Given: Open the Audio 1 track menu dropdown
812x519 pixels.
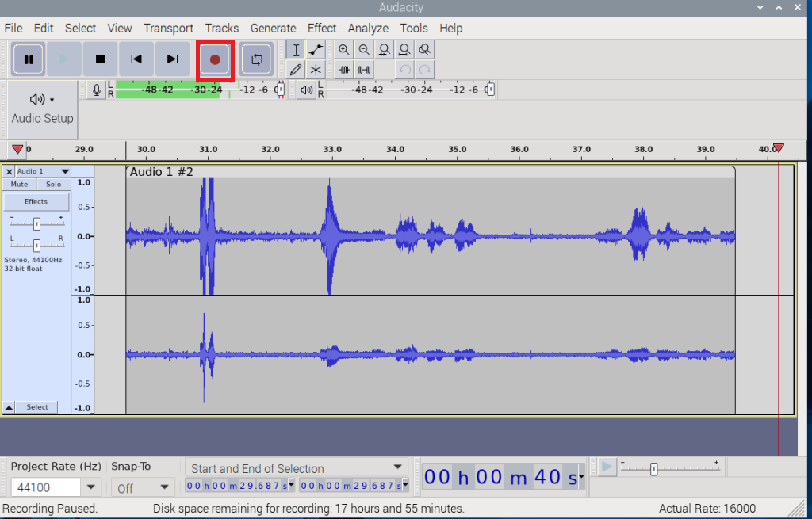Looking at the screenshot, I should 43,171.
